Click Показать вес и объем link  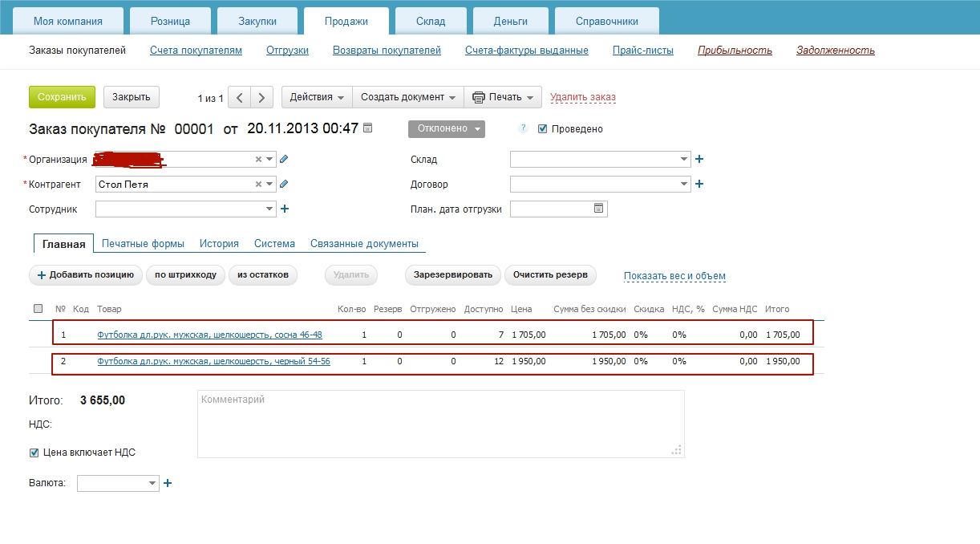[674, 276]
